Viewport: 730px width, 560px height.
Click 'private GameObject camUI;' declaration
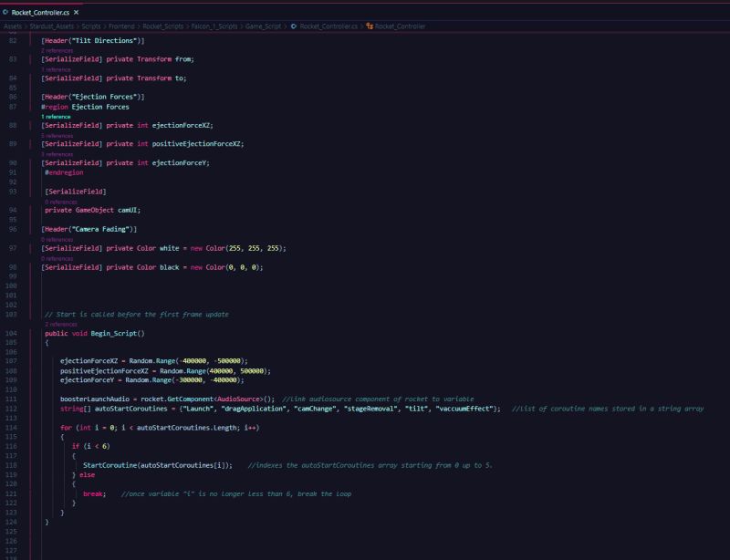point(93,210)
